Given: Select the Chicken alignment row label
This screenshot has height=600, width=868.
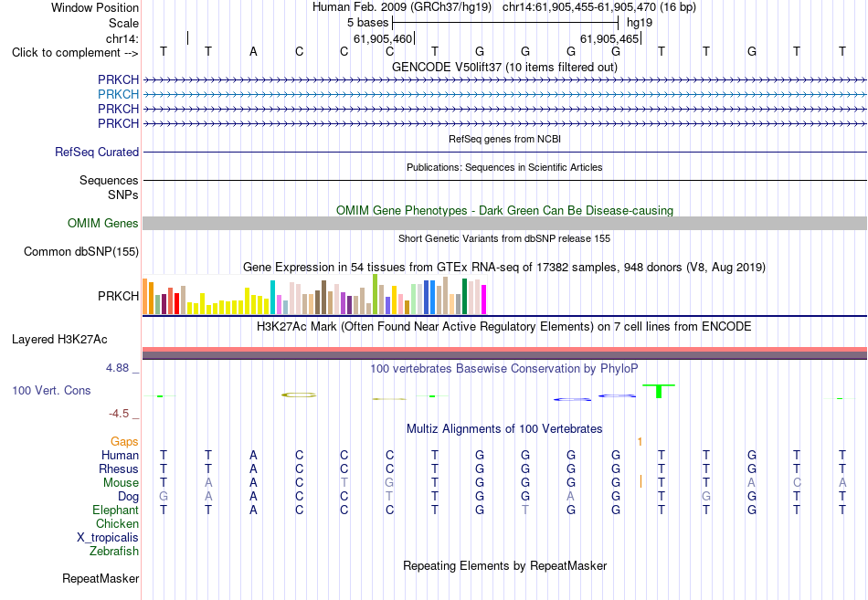Looking at the screenshot, I should point(117,523).
